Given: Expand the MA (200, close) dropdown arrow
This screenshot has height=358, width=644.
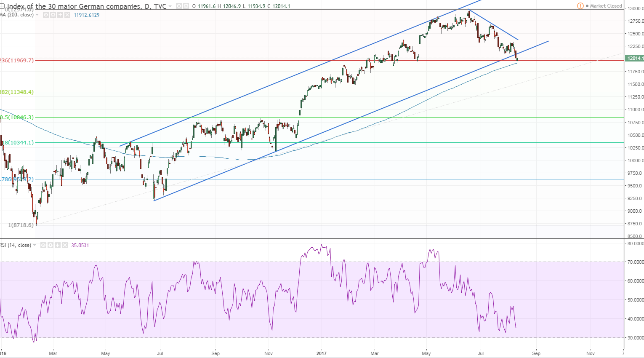Looking at the screenshot, I should pos(37,15).
